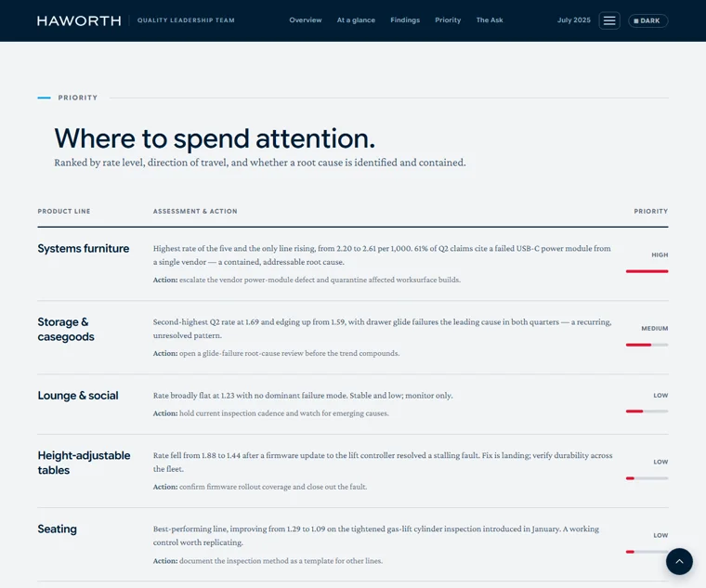Click the HAWORTH logo

[x=79, y=20]
